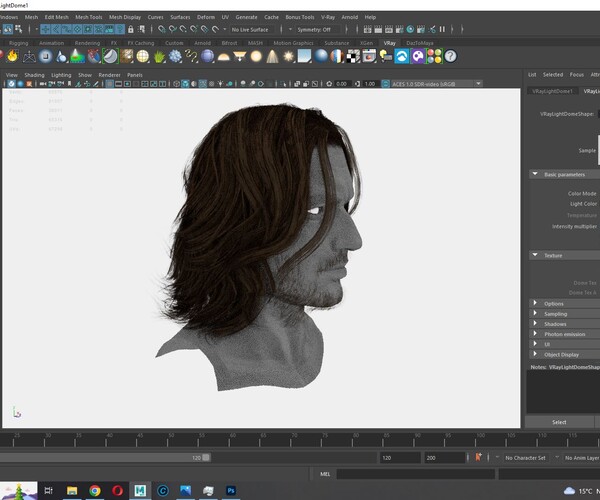Image resolution: width=600 pixels, height=500 pixels.
Task: Click the blue sphere material shelf icon
Action: tap(321, 57)
